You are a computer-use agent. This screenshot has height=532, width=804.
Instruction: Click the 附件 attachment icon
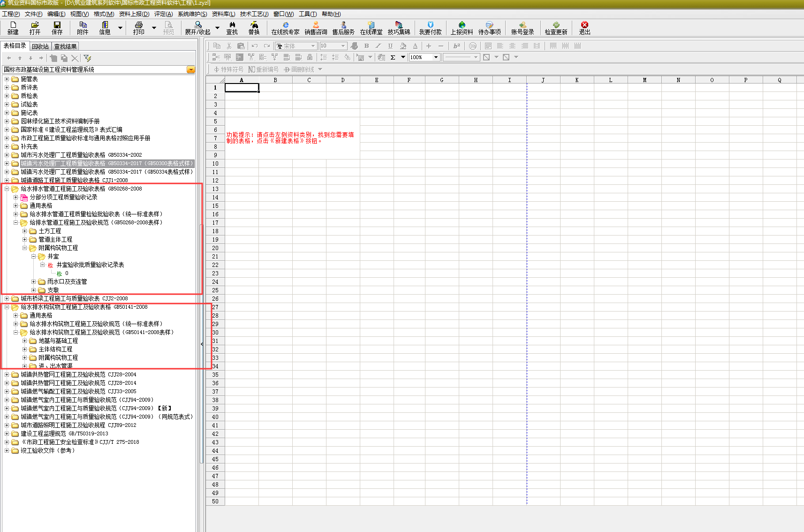pyautogui.click(x=83, y=28)
